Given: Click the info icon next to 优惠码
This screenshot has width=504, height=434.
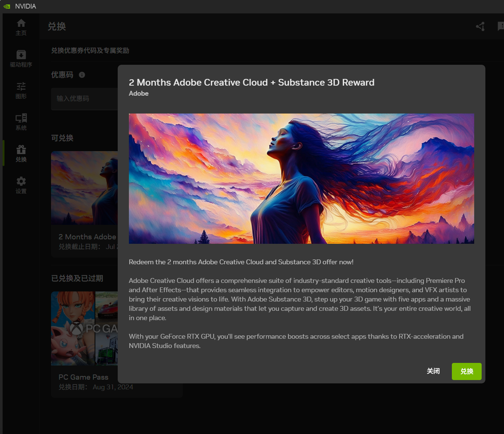Looking at the screenshot, I should click(82, 75).
